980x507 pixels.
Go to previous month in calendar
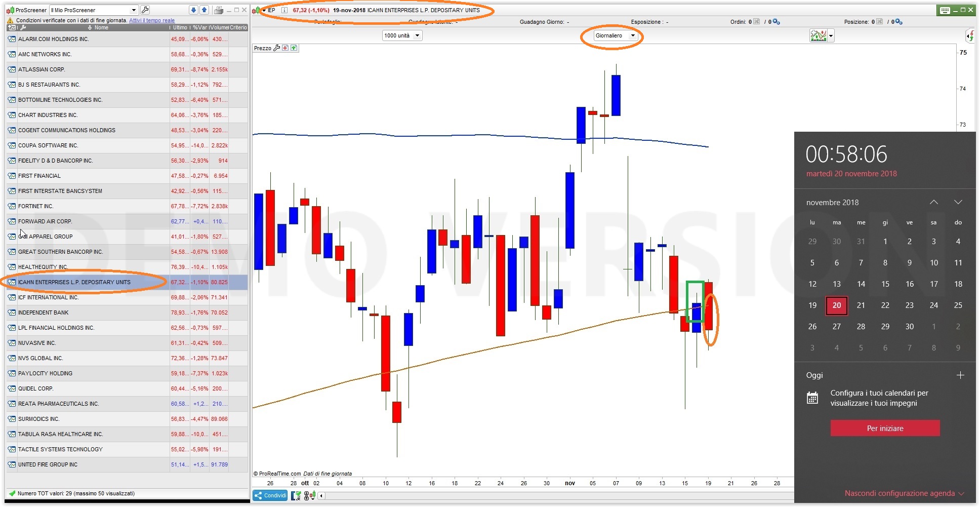[934, 202]
